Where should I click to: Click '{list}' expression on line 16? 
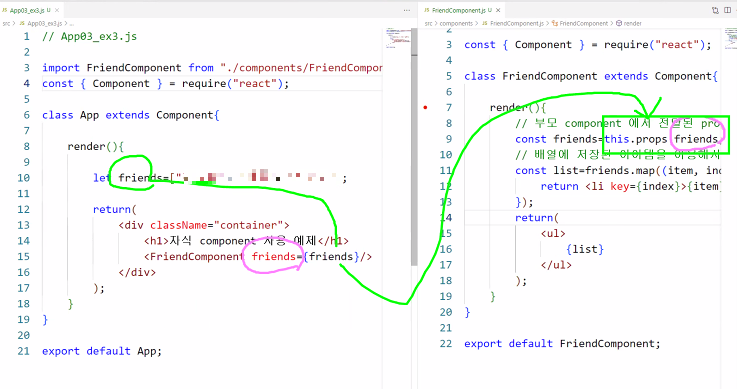tap(585, 249)
